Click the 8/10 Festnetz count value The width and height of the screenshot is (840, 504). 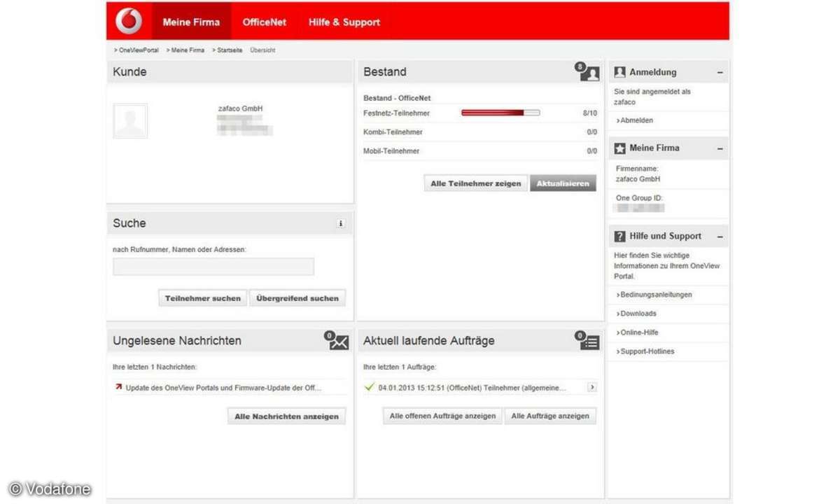[590, 113]
